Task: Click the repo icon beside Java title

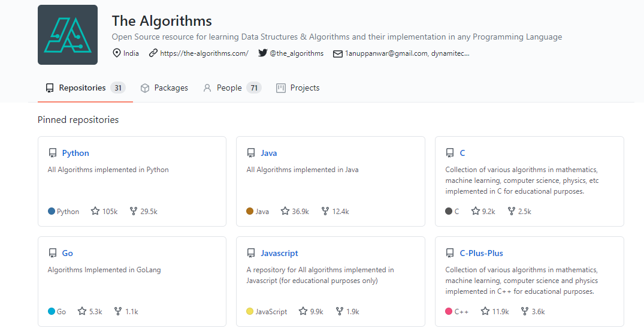Action: coord(251,154)
